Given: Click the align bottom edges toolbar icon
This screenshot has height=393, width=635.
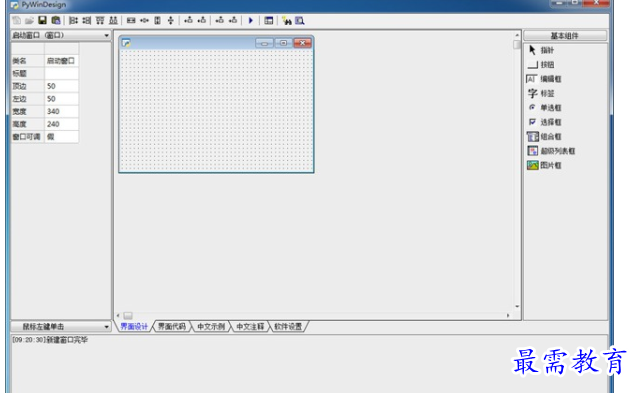Looking at the screenshot, I should click(x=113, y=20).
